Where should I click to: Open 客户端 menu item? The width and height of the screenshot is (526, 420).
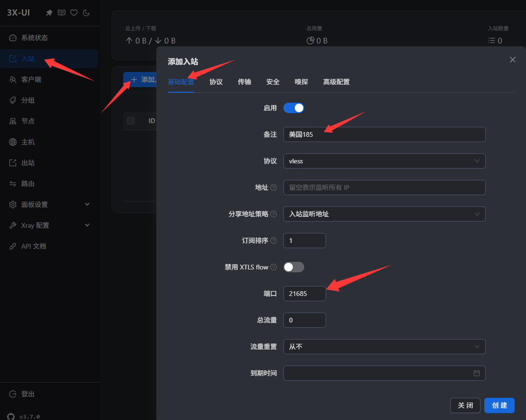[49, 80]
